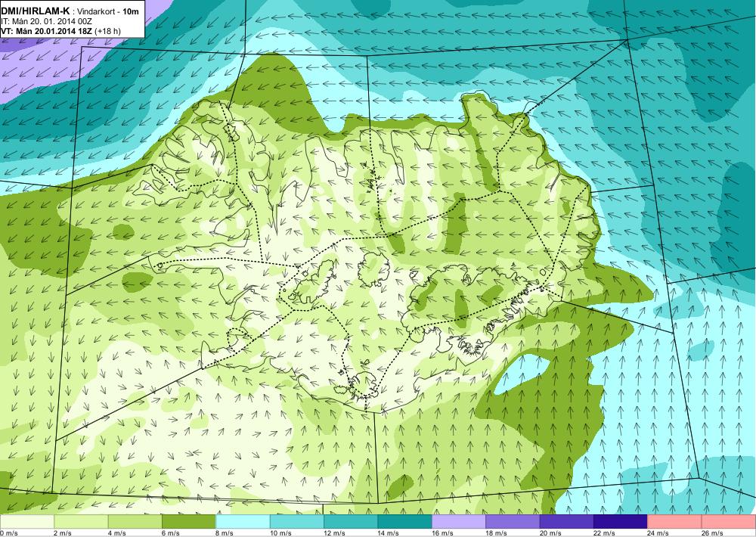
Task: Click the "(+18 h)" forecast offset text
Action: click(x=108, y=31)
